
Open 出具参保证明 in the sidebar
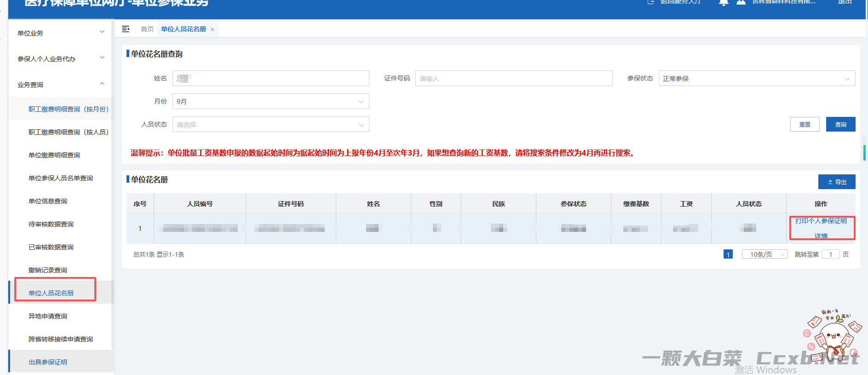[x=48, y=362]
